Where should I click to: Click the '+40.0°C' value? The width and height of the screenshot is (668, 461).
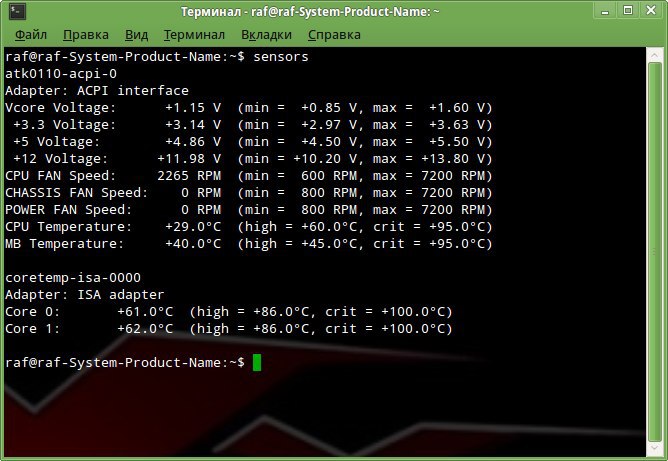(193, 244)
